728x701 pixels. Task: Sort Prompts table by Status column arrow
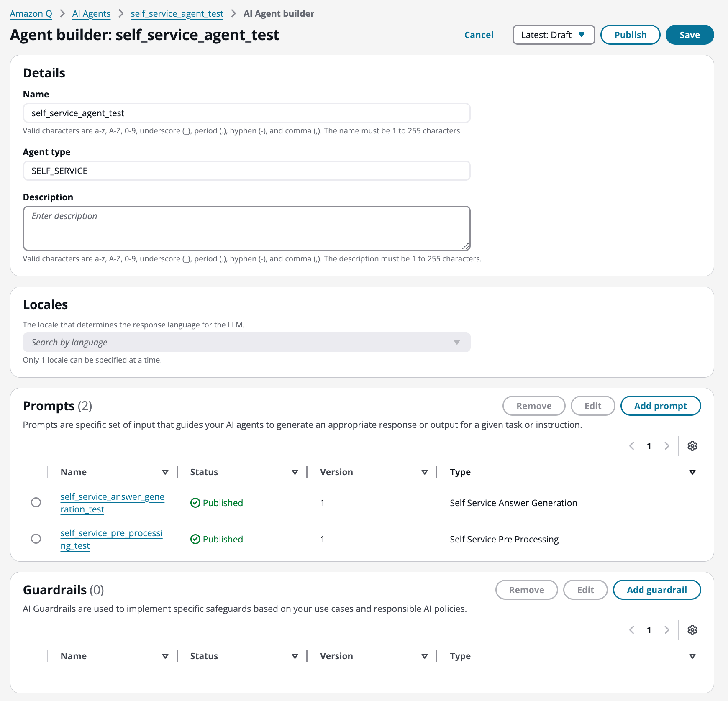295,472
